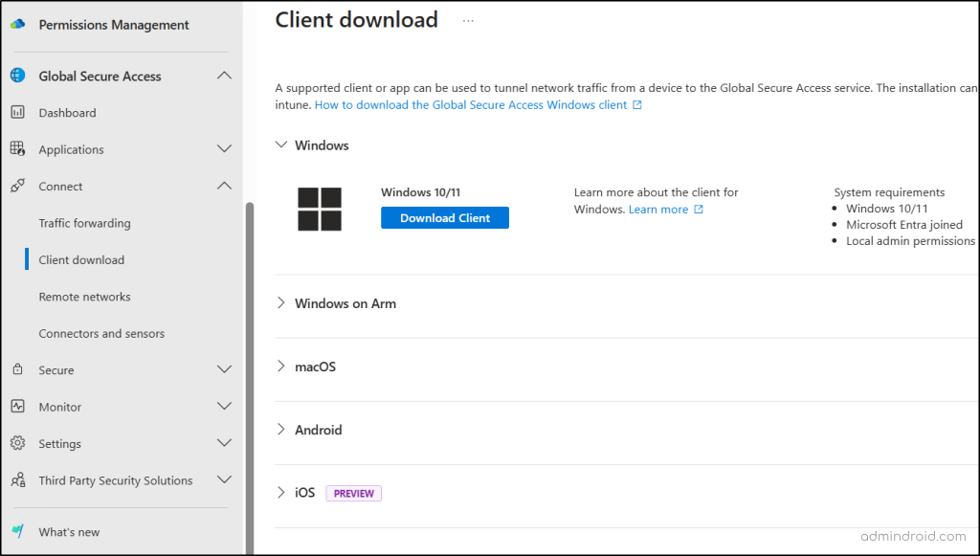The image size is (980, 556).
Task: Click the Applications grid icon
Action: (x=17, y=149)
